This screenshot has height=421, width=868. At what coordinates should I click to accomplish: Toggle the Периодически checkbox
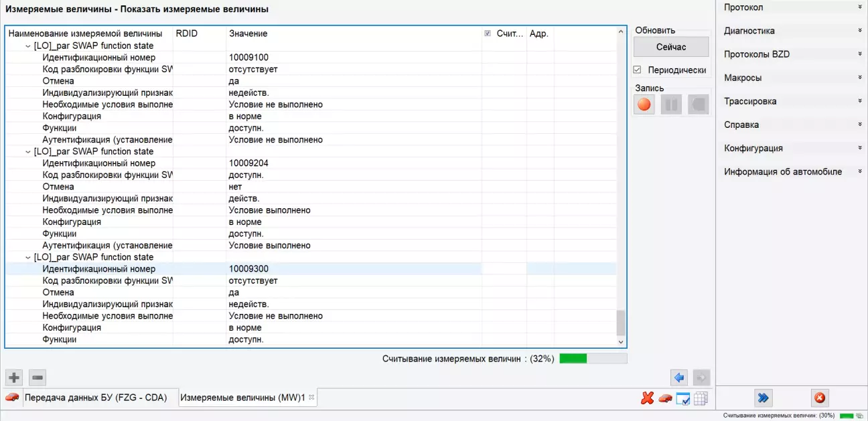click(x=638, y=70)
